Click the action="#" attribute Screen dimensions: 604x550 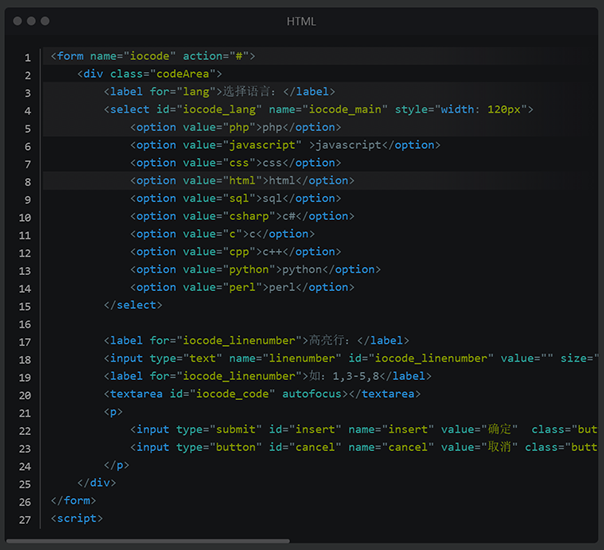(x=216, y=56)
